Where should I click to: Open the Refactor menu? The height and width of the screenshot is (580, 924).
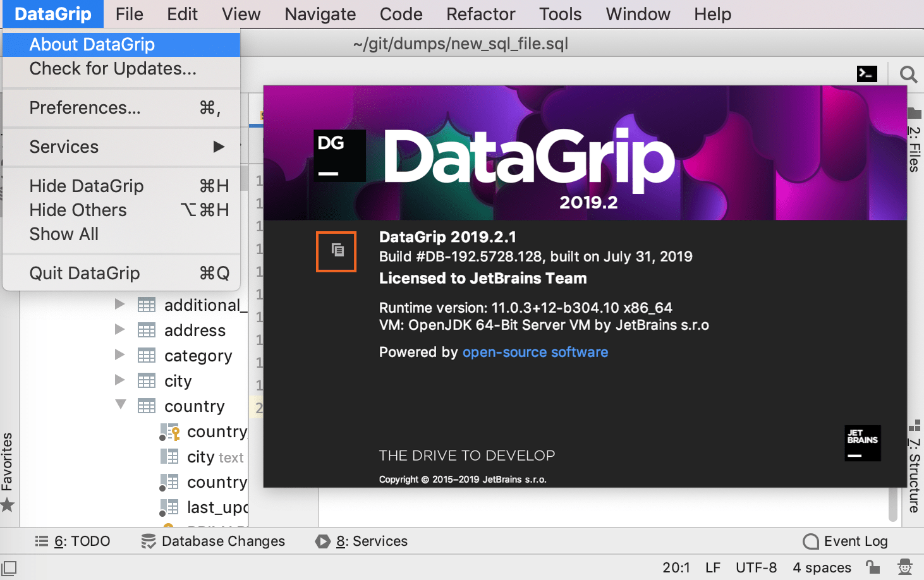pyautogui.click(x=481, y=14)
